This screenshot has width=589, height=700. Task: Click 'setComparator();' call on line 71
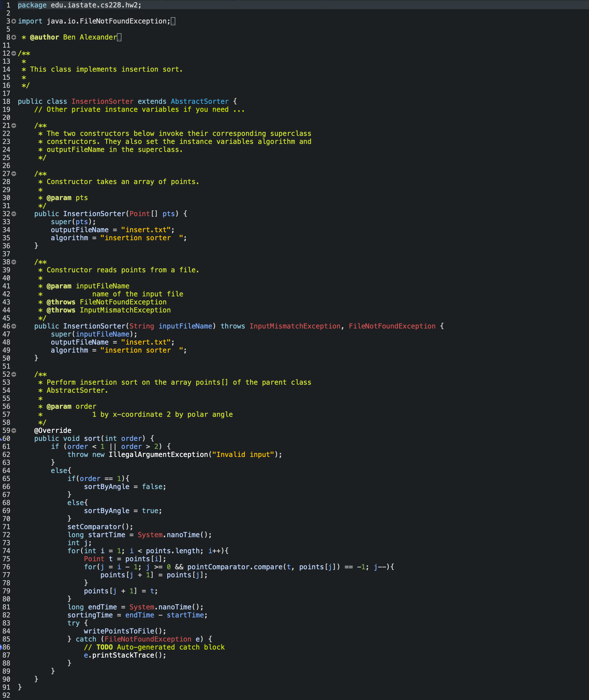(x=100, y=527)
